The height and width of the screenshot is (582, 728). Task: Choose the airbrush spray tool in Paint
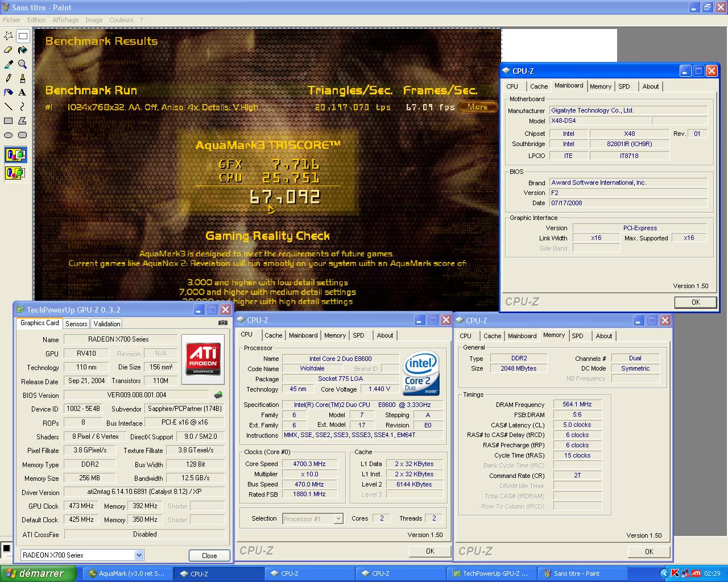coord(9,92)
